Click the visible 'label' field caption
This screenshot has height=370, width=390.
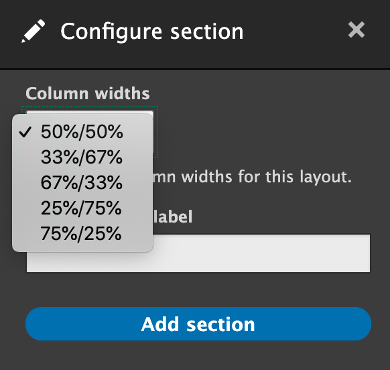click(x=173, y=217)
